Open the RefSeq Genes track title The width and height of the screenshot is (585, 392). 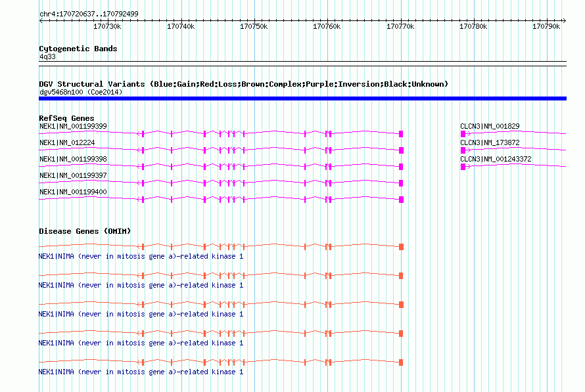66,118
